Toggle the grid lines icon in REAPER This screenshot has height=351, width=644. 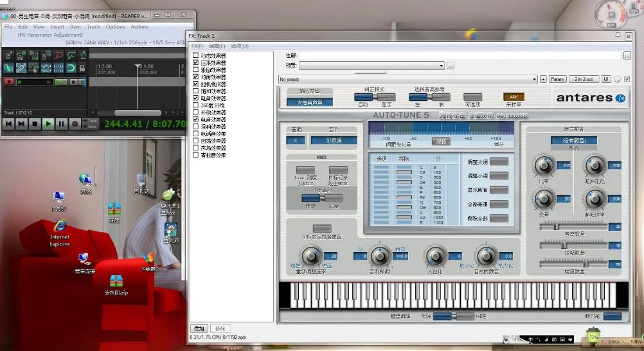tap(58, 67)
